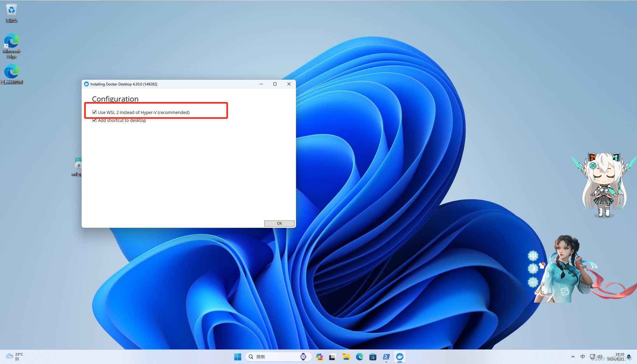Click Sogou floating Chinese mode bubble

(533, 256)
